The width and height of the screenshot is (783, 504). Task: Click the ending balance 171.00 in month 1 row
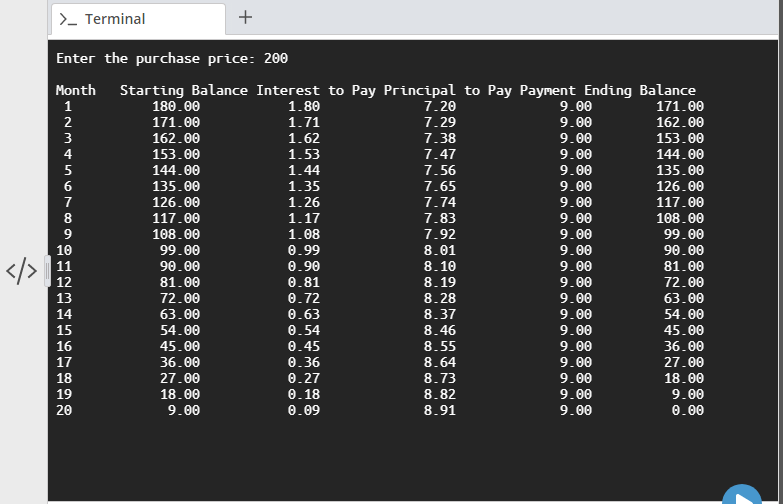pyautogui.click(x=680, y=106)
